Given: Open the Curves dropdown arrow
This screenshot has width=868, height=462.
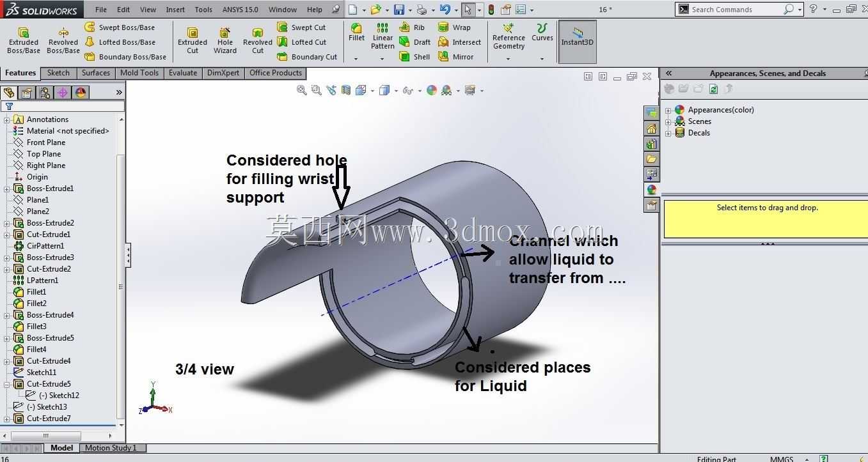Looking at the screenshot, I should [x=542, y=59].
